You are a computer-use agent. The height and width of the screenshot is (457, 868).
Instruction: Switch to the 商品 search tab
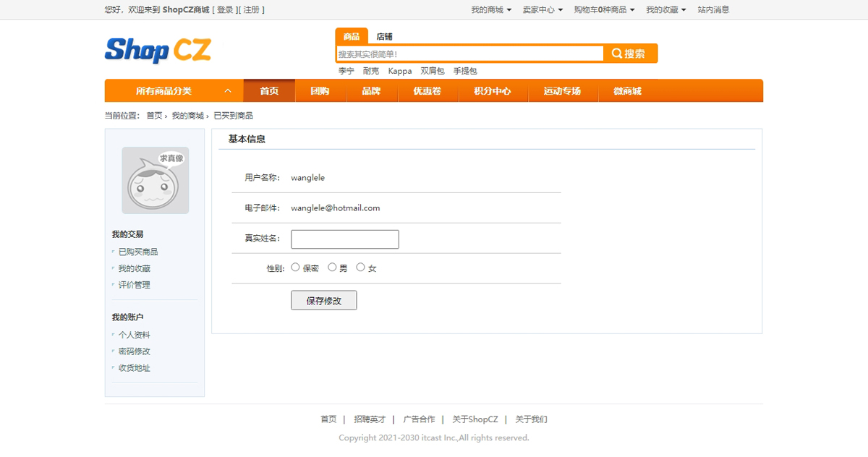pyautogui.click(x=352, y=36)
